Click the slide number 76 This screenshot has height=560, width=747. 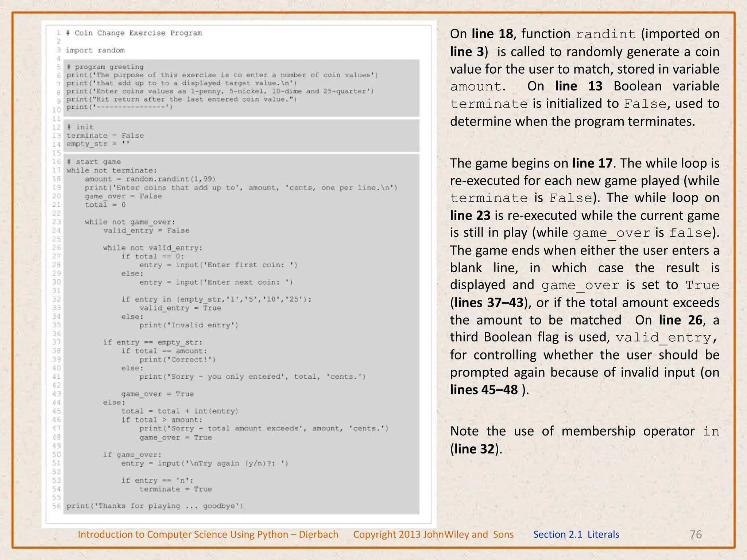click(x=696, y=534)
